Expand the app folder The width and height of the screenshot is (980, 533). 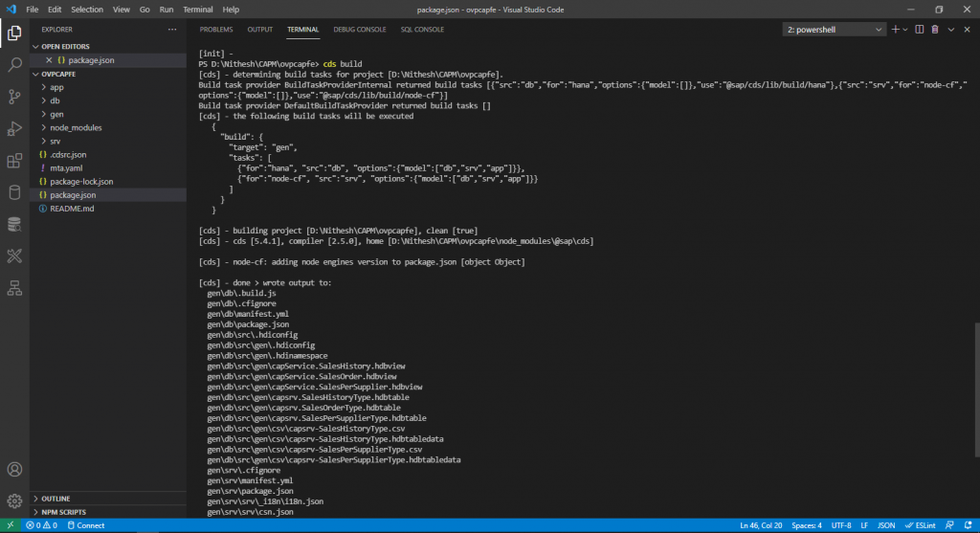click(x=107, y=87)
